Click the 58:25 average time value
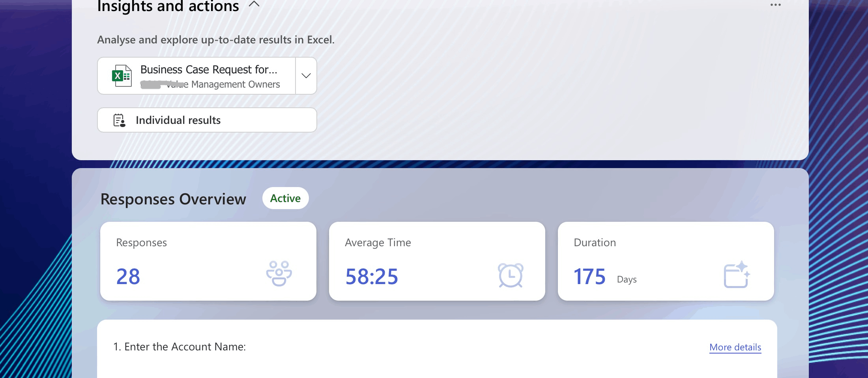868x378 pixels. tap(372, 276)
